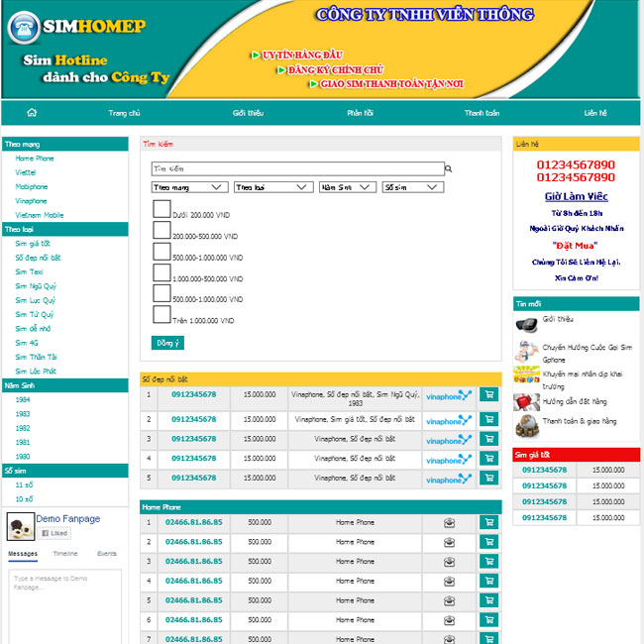Click cart icon for Số đẹp nổi bật row 5

[488, 478]
